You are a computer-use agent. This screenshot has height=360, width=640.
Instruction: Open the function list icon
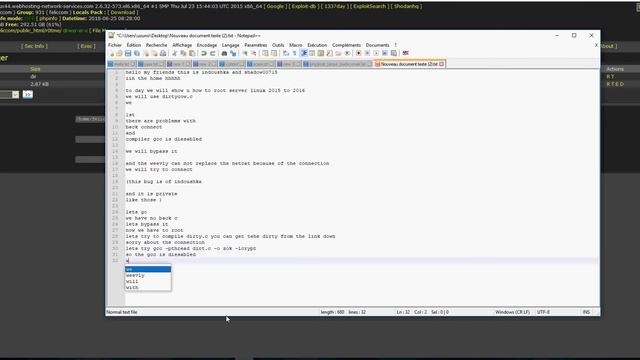pos(329,53)
